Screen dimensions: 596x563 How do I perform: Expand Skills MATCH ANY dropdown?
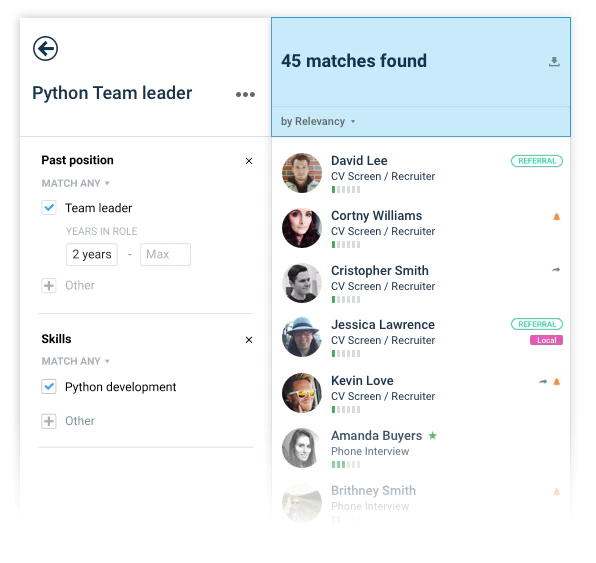pyautogui.click(x=75, y=361)
